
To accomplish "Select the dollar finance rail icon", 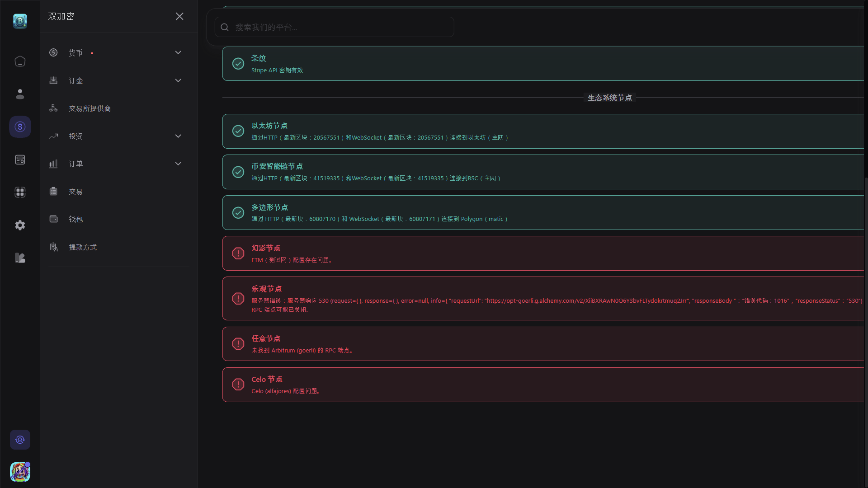I will pyautogui.click(x=20, y=127).
